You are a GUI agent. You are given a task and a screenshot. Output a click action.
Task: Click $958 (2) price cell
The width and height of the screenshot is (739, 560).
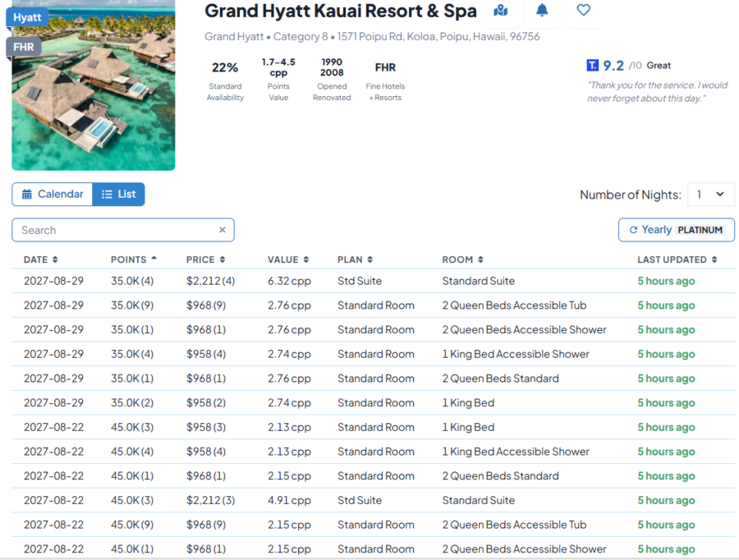pyautogui.click(x=206, y=403)
